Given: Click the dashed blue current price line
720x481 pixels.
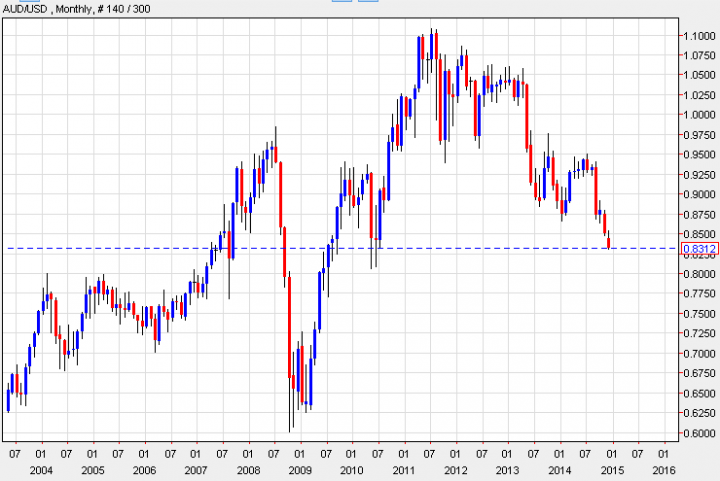Looking at the screenshot, I should point(340,248).
